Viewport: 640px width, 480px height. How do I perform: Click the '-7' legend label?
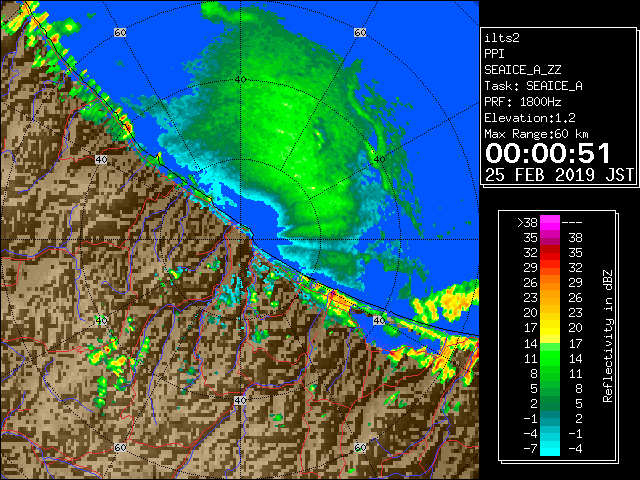[530, 449]
